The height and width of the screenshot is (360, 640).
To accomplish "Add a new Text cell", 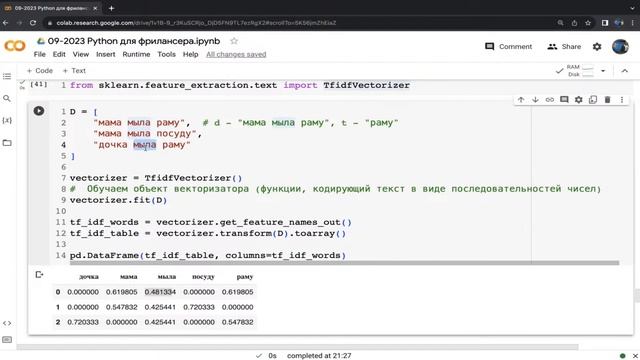I will coord(74,71).
